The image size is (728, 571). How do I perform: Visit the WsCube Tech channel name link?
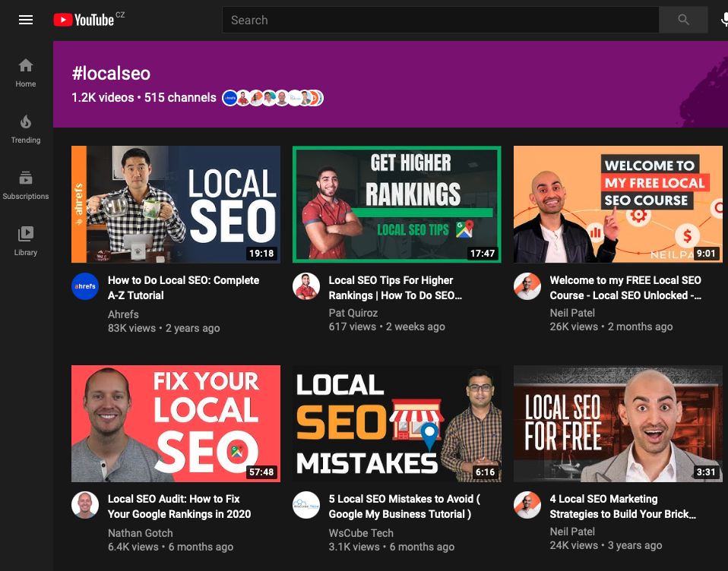tap(361, 533)
